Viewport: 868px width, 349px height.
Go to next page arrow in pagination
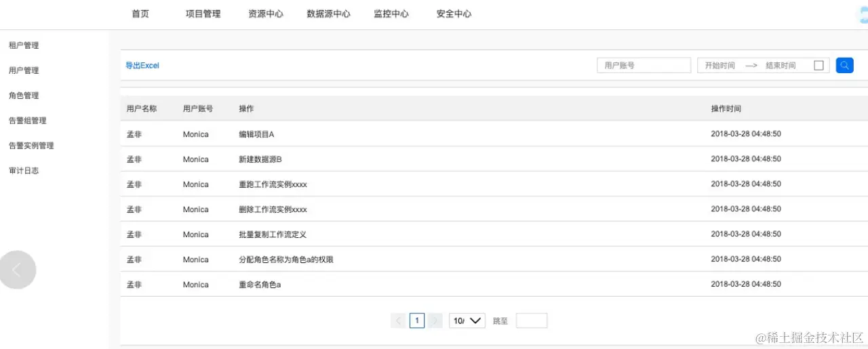point(435,321)
